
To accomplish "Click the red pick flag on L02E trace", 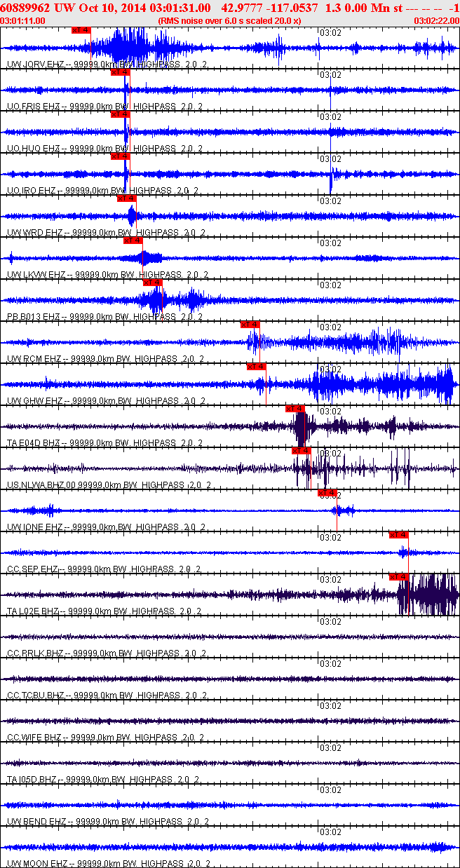I will 399,577.
